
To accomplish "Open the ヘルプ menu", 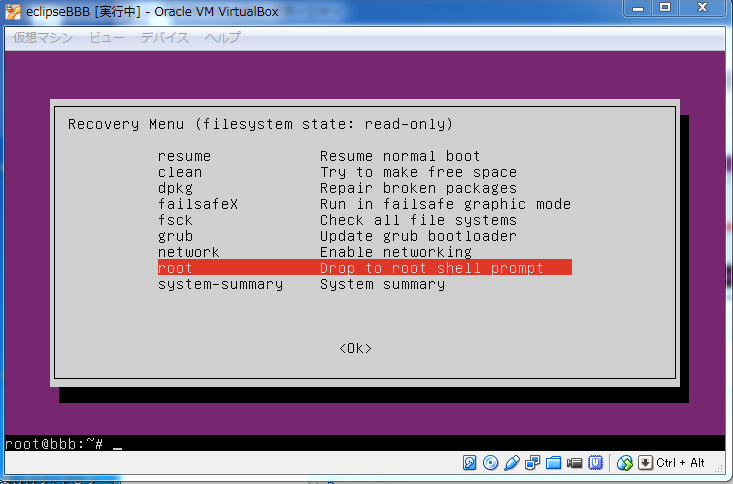I will tap(222, 37).
